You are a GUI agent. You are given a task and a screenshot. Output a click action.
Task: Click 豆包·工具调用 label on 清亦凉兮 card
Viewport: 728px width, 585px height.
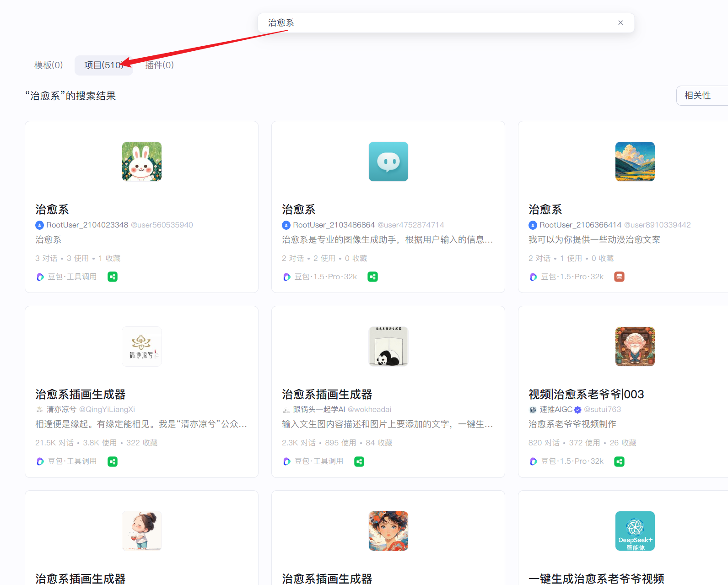[x=72, y=461]
